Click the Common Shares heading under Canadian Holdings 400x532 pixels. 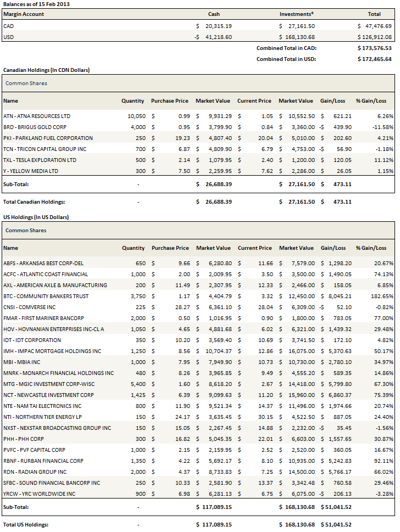(26, 83)
